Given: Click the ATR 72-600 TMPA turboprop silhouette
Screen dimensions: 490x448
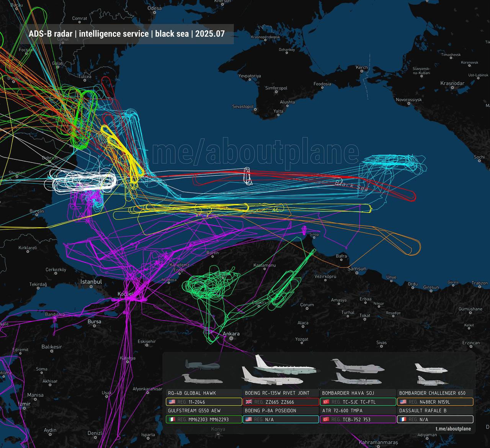Looking at the screenshot, I should click(354, 378).
